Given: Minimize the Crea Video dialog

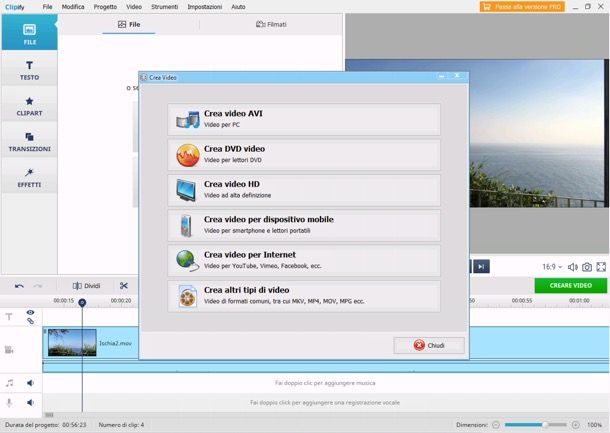Looking at the screenshot, I should point(442,77).
